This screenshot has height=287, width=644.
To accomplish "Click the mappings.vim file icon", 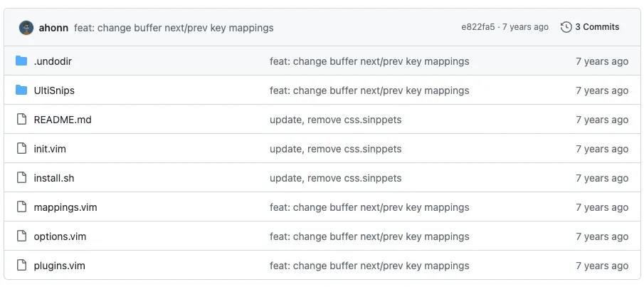I will (21, 207).
